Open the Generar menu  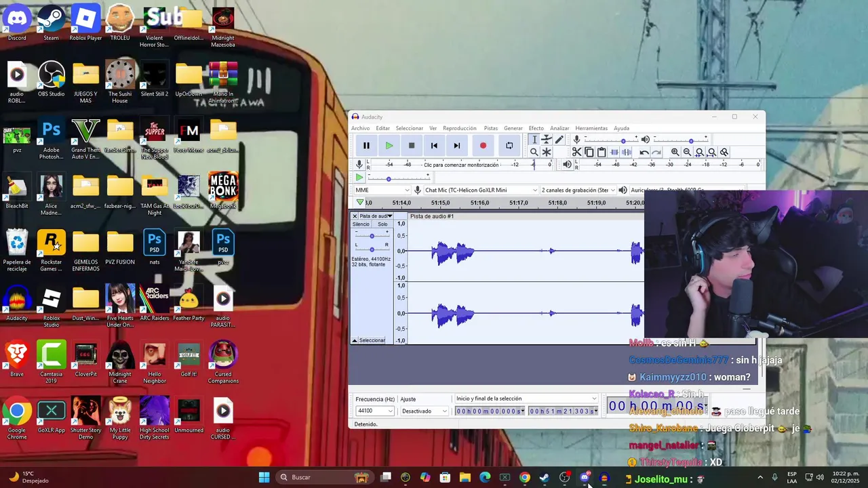click(x=513, y=128)
